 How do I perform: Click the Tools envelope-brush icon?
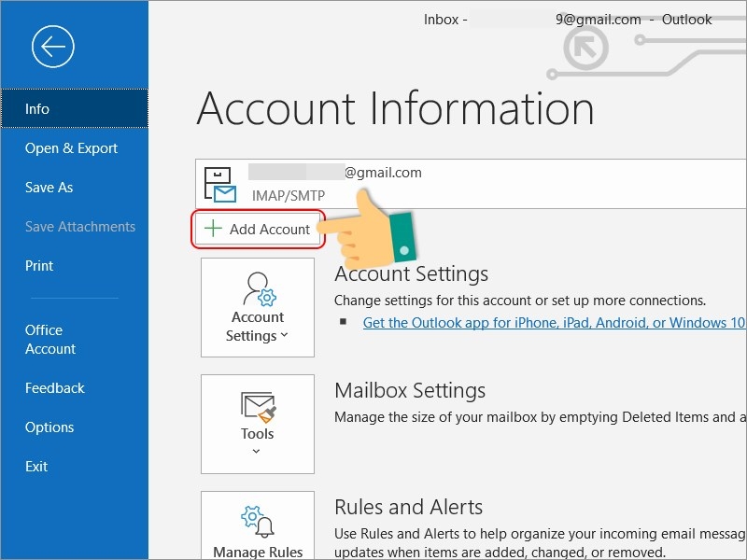(258, 408)
